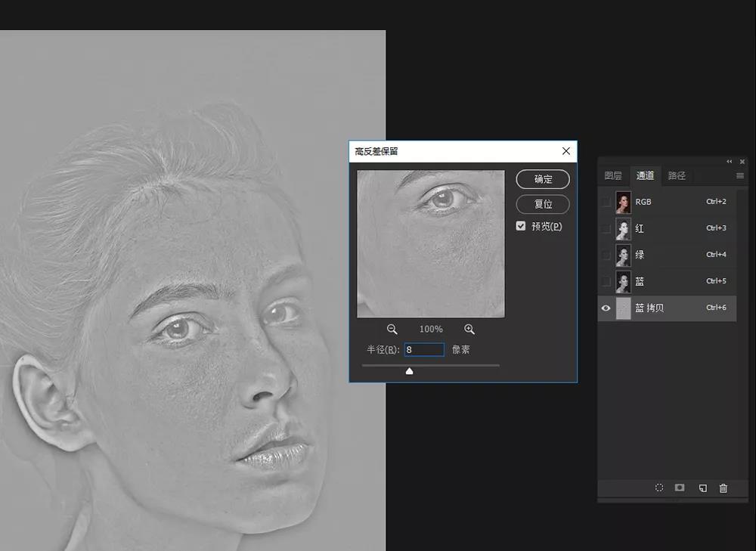Hide the 蓝 拷贝 channel eye

[x=606, y=308]
